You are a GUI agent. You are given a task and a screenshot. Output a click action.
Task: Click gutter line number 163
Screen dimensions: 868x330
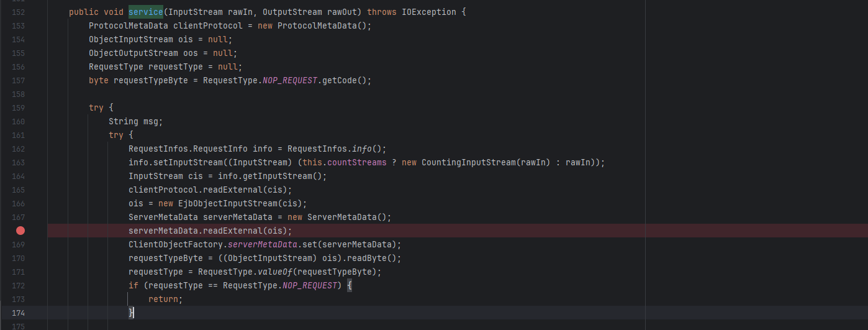(x=19, y=163)
